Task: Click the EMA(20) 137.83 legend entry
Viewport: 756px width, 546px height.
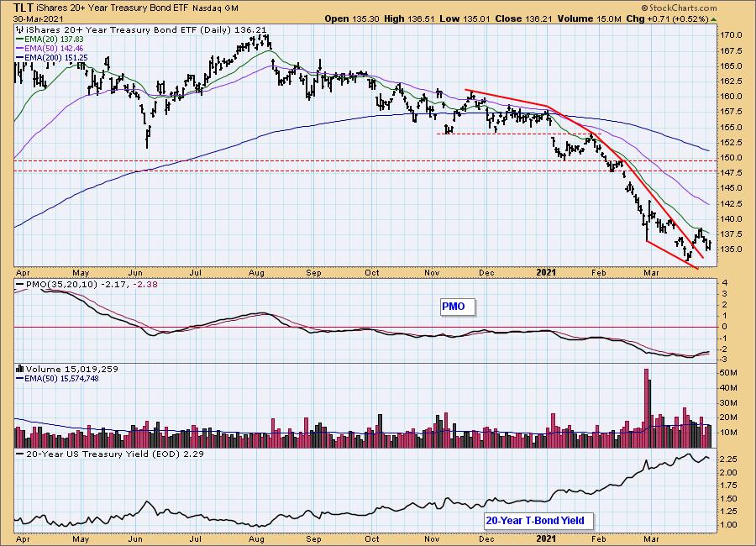Action: pos(50,39)
